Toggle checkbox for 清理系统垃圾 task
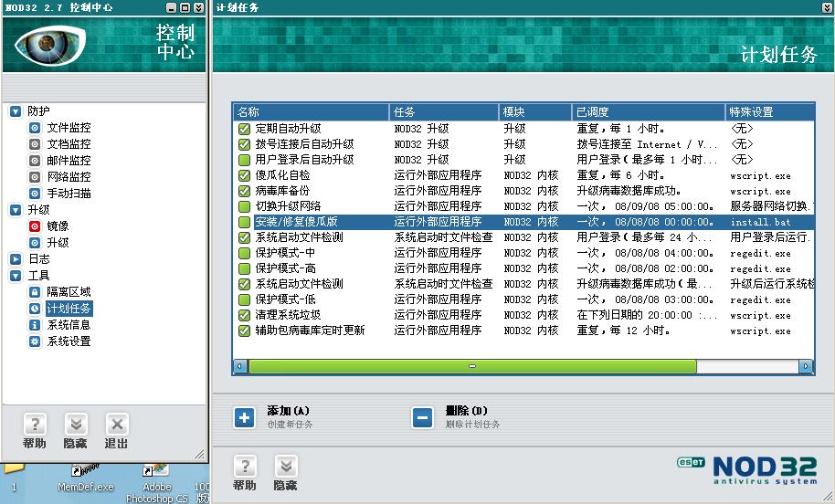Image resolution: width=835 pixels, height=504 pixels. pos(244,315)
